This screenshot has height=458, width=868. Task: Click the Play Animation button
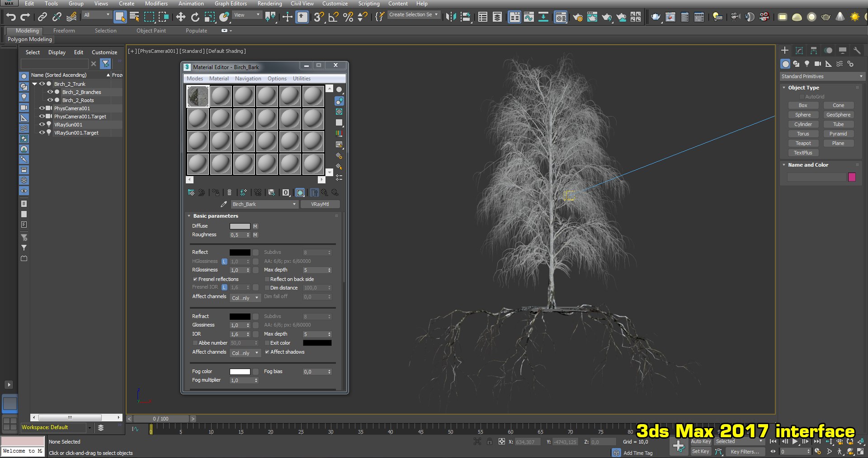tap(795, 441)
